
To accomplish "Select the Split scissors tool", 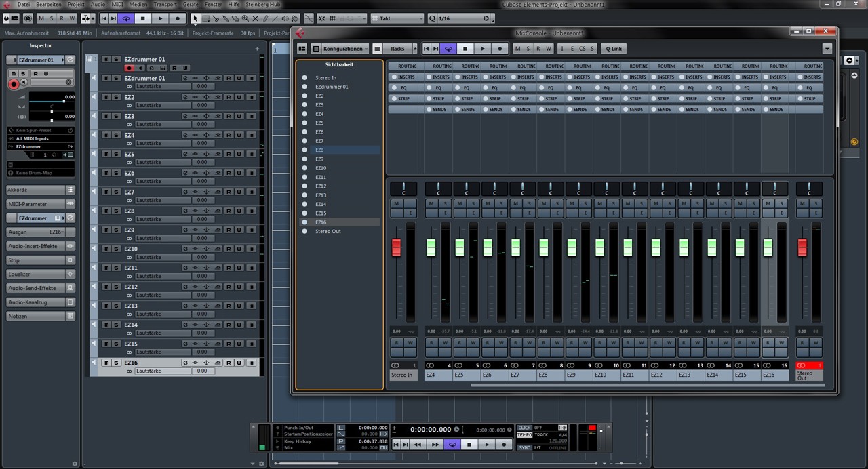I will tap(216, 18).
